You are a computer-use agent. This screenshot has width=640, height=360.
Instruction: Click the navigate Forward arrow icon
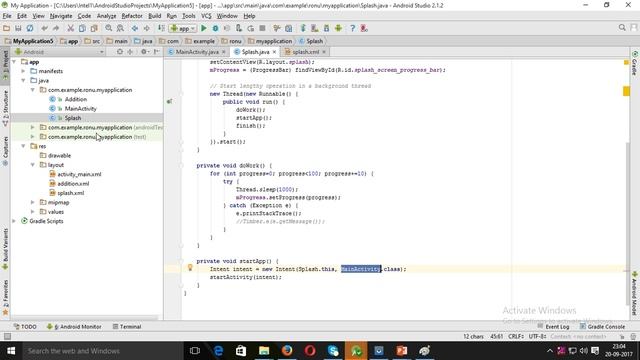(147, 28)
